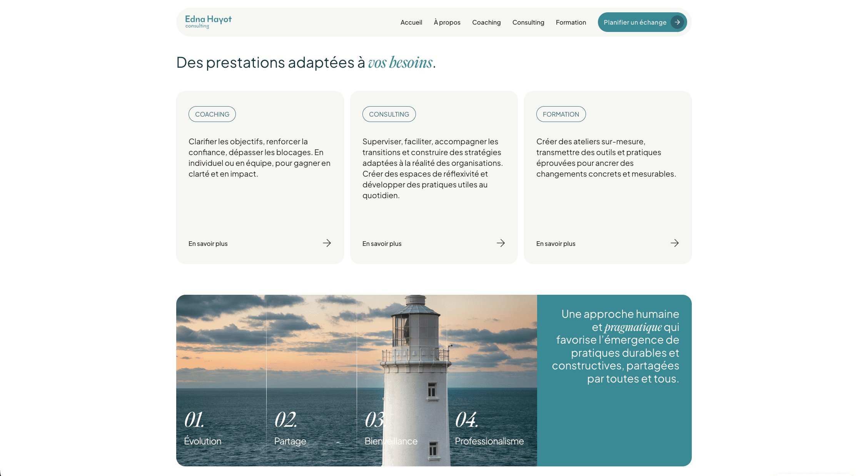Click the Edna Hayot consulting logo

click(208, 22)
